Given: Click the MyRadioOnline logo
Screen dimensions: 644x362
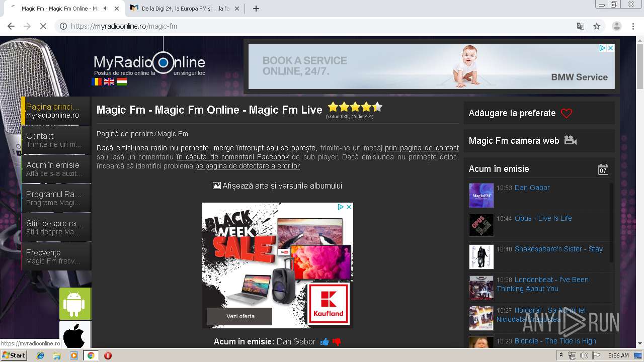Looking at the screenshot, I should point(149,63).
